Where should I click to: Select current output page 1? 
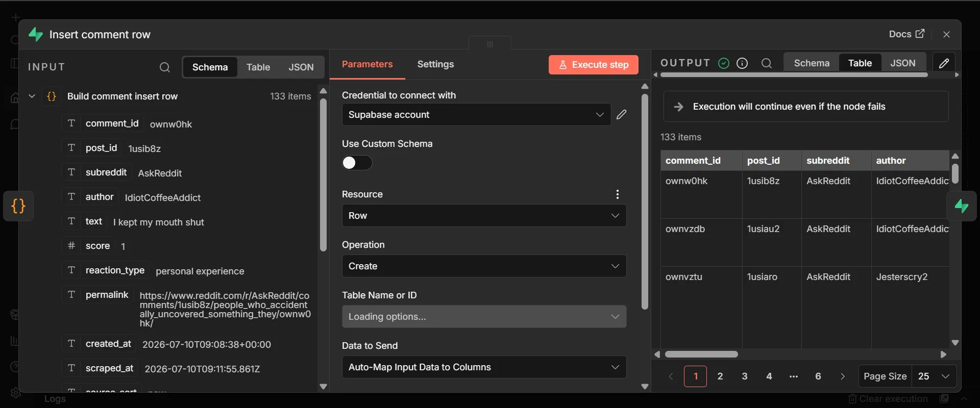(695, 376)
